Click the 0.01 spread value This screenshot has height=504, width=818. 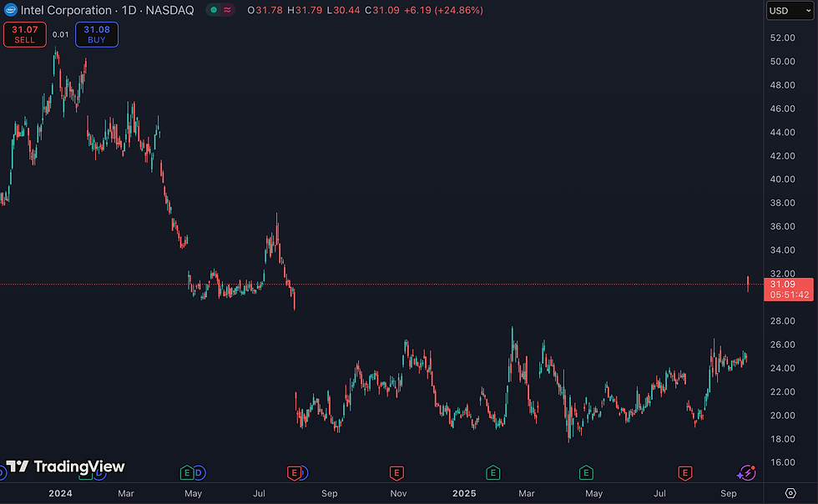click(x=60, y=34)
